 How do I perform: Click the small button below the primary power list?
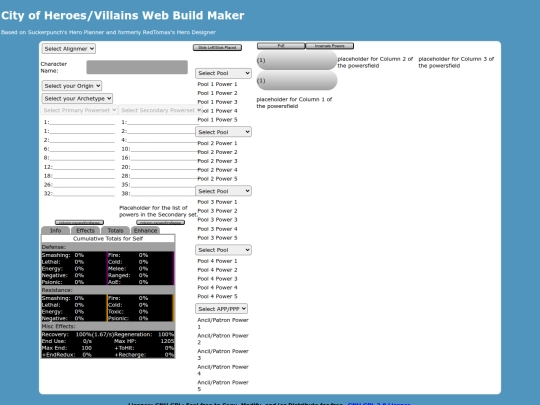[79, 222]
